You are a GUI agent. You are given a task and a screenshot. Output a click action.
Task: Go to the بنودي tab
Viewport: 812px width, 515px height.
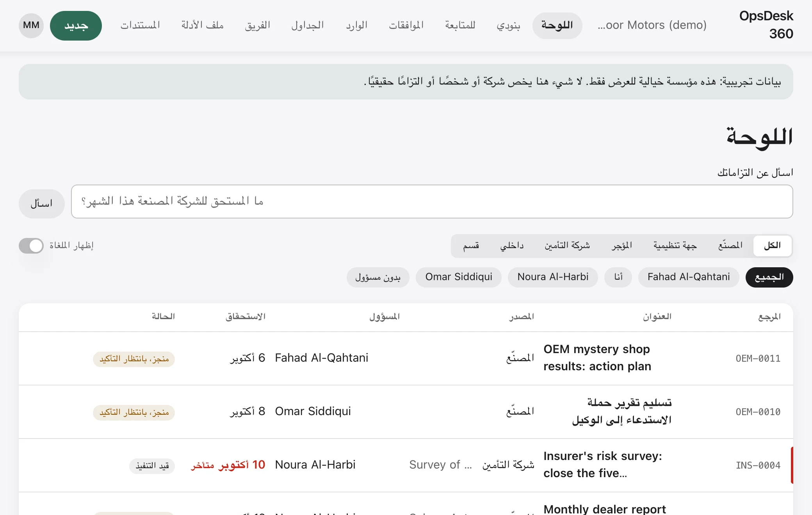(x=508, y=25)
